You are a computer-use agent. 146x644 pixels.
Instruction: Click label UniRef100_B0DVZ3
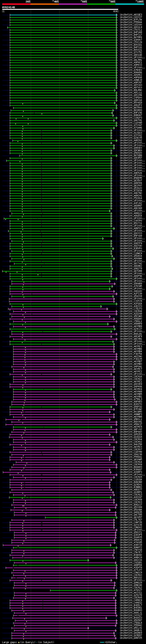pos(131,618)
